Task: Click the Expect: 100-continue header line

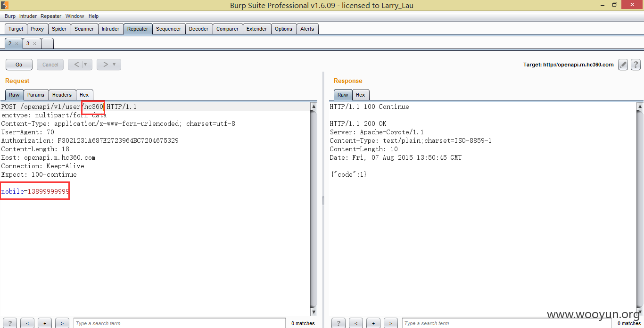Action: tap(39, 174)
